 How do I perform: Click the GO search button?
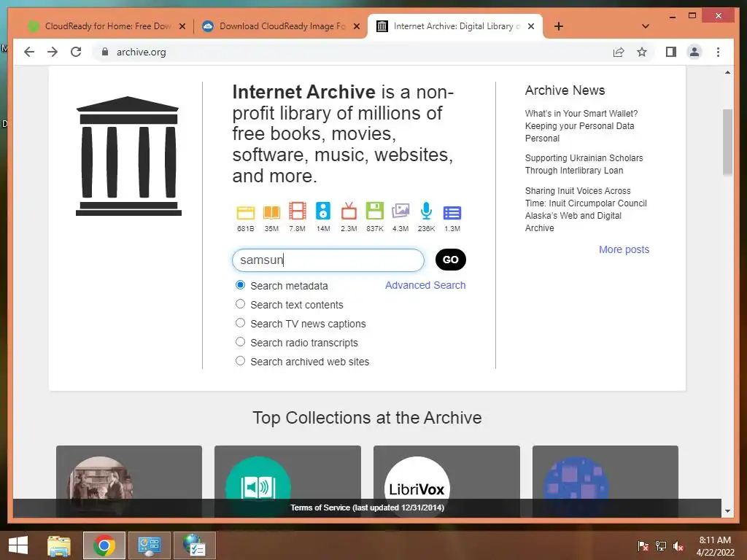click(451, 260)
